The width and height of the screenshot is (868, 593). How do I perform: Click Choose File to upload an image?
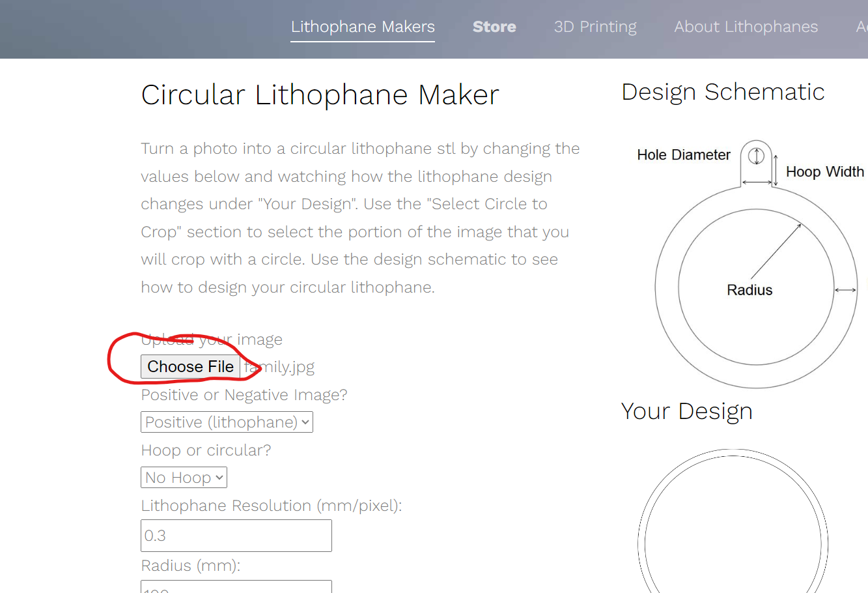190,366
